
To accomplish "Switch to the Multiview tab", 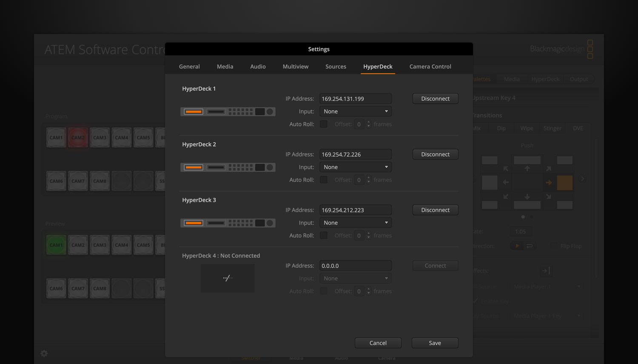I will pyautogui.click(x=295, y=66).
